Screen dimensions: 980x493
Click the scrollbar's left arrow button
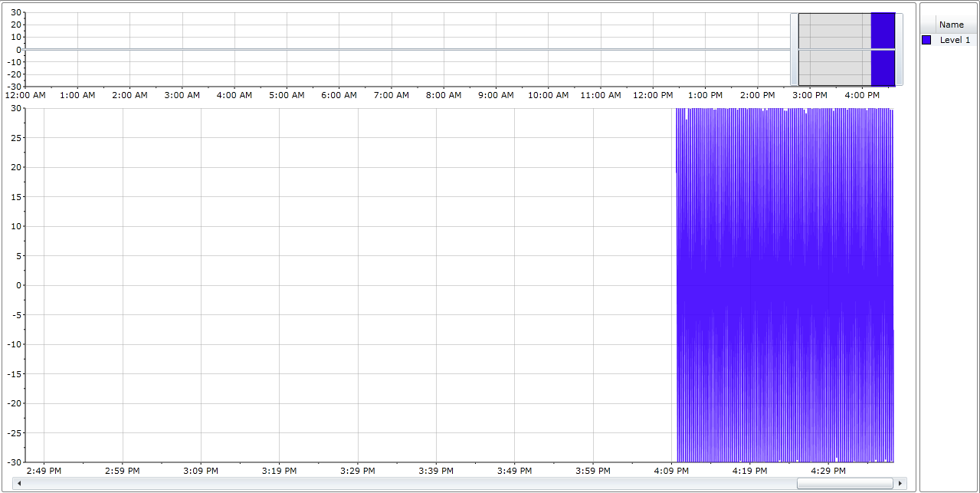click(19, 484)
